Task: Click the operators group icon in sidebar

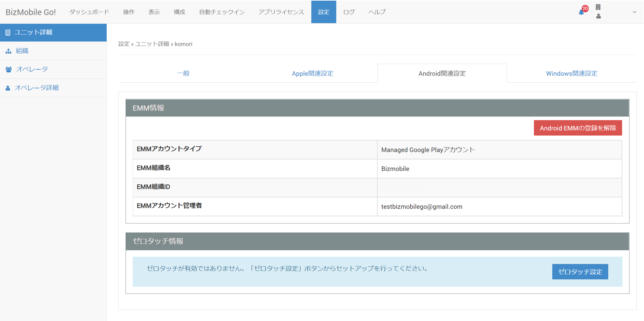Action: [9, 69]
